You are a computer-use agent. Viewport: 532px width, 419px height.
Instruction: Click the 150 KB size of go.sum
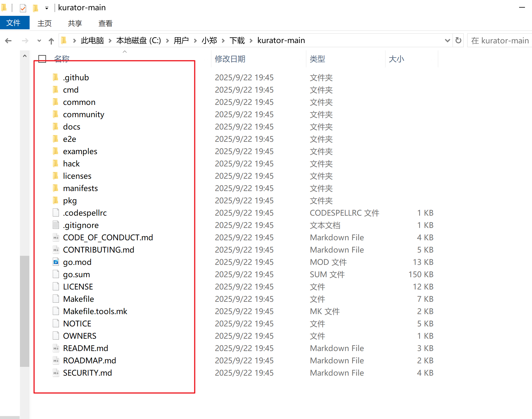click(x=421, y=274)
